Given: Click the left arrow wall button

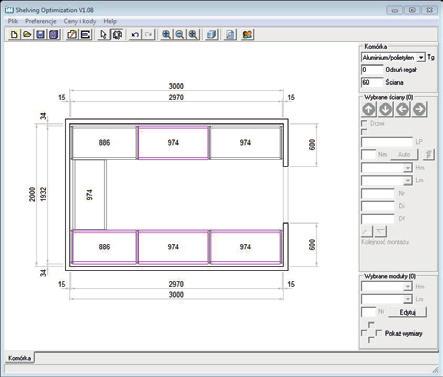Looking at the screenshot, I should [403, 109].
